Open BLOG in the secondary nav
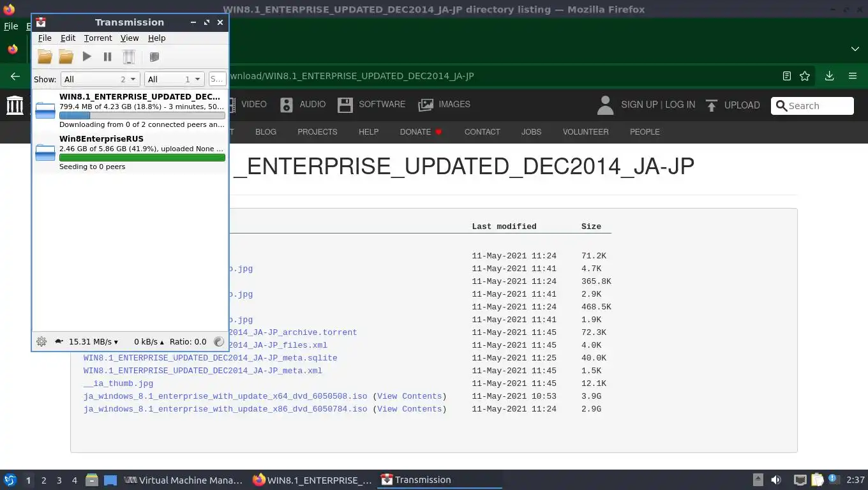 point(266,132)
